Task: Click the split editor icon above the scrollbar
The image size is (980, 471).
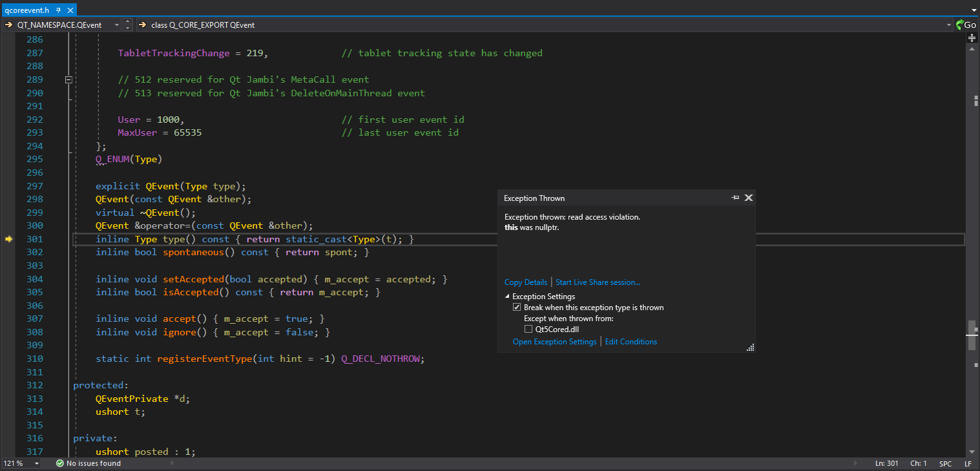Action: coord(972,38)
